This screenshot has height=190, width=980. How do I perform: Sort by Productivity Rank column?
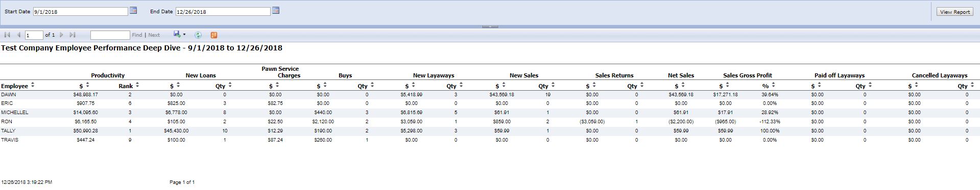click(137, 85)
